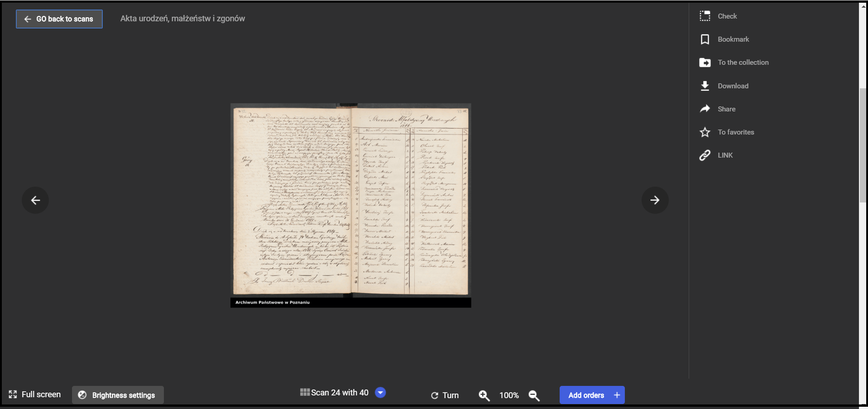The height and width of the screenshot is (409, 868).
Task: Expand the scan number dropdown
Action: (380, 393)
